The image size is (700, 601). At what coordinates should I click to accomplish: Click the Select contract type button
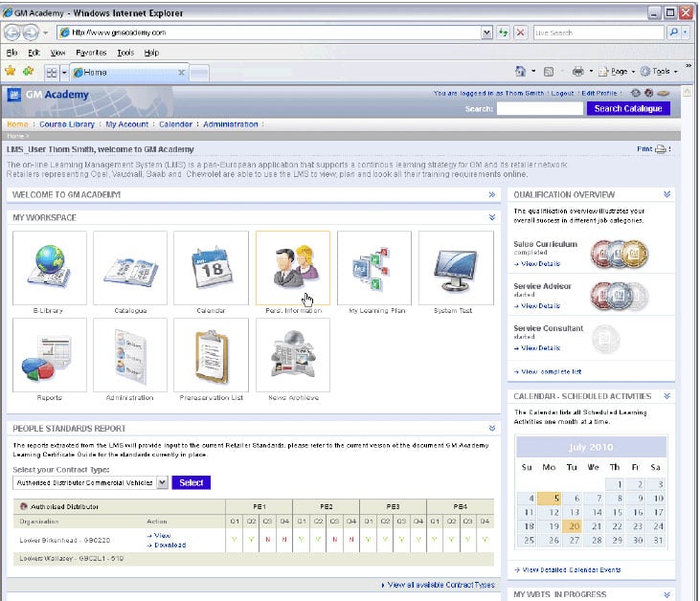point(192,482)
